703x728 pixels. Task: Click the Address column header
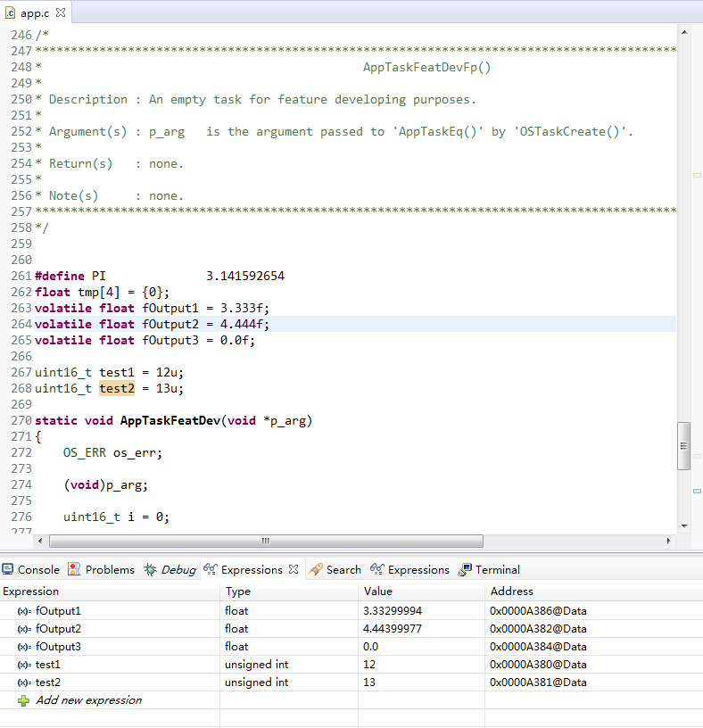[x=512, y=591]
